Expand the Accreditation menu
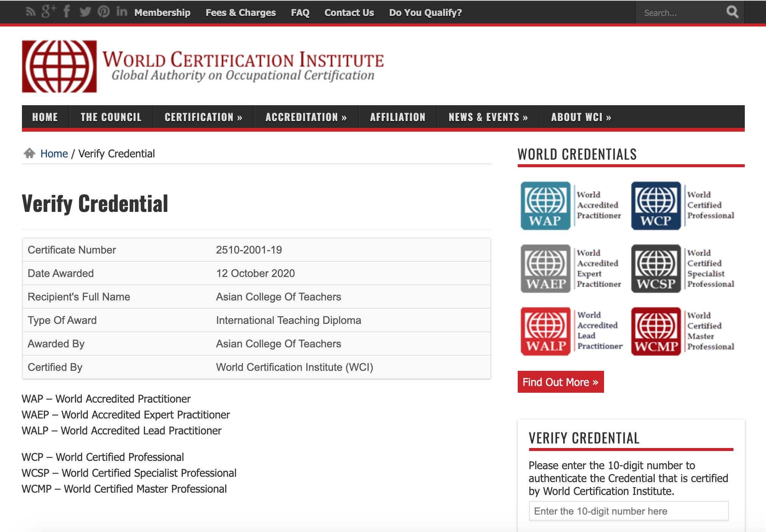The height and width of the screenshot is (532, 766). coord(306,117)
